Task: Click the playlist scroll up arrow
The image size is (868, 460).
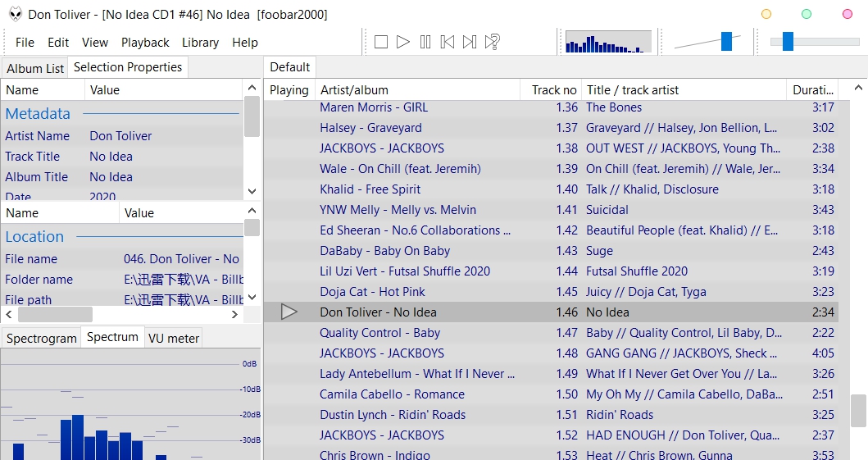Action: 858,88
